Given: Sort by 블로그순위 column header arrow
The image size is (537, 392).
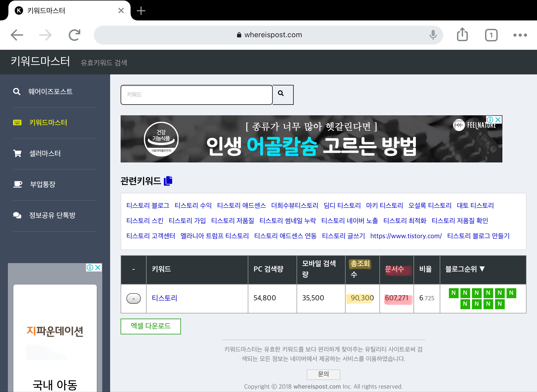Looking at the screenshot, I should [482, 269].
